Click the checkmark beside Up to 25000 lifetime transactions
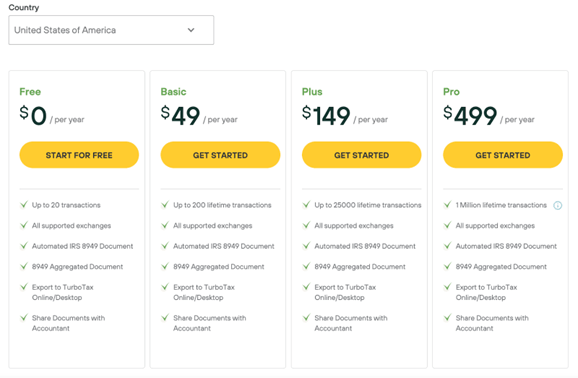 coord(306,204)
